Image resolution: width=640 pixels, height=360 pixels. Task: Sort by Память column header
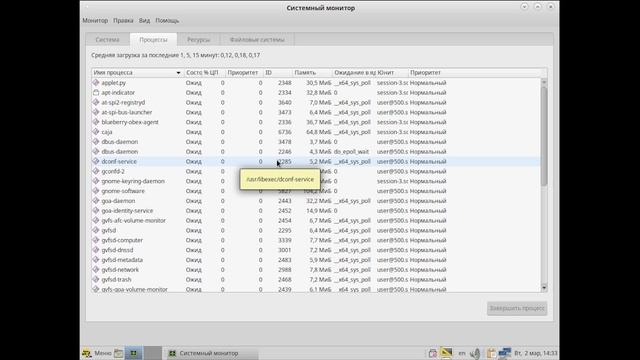312,73
